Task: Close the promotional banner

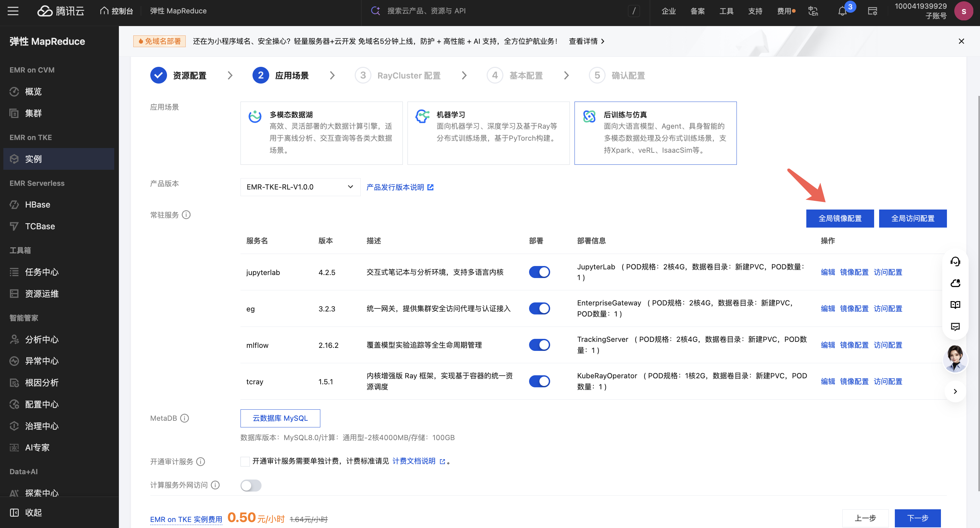Action: coord(961,41)
